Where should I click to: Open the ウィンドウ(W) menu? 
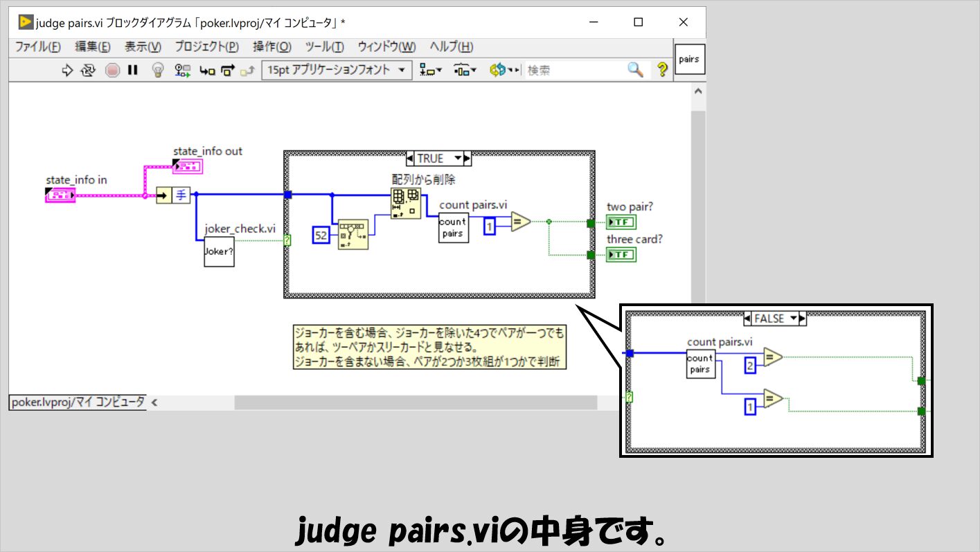(386, 47)
